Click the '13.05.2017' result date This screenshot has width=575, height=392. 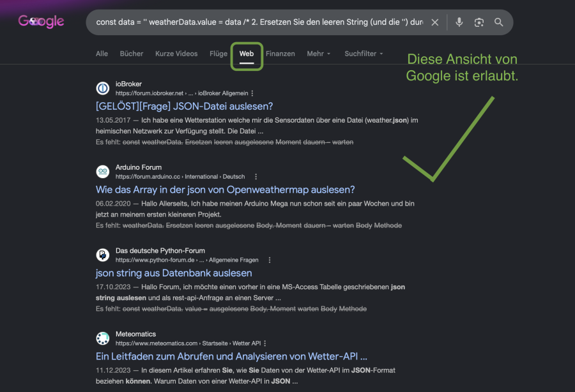[113, 120]
